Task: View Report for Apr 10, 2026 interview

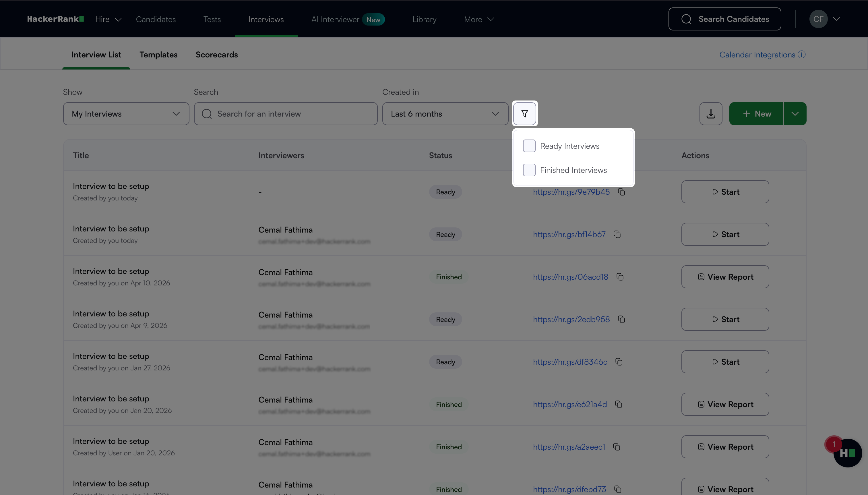Action: coord(725,277)
